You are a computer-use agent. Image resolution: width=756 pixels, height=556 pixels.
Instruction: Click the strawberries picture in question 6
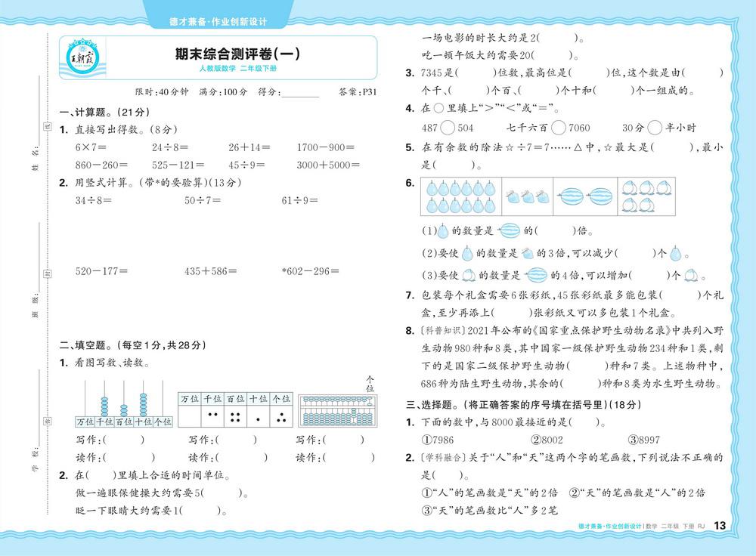click(x=528, y=196)
